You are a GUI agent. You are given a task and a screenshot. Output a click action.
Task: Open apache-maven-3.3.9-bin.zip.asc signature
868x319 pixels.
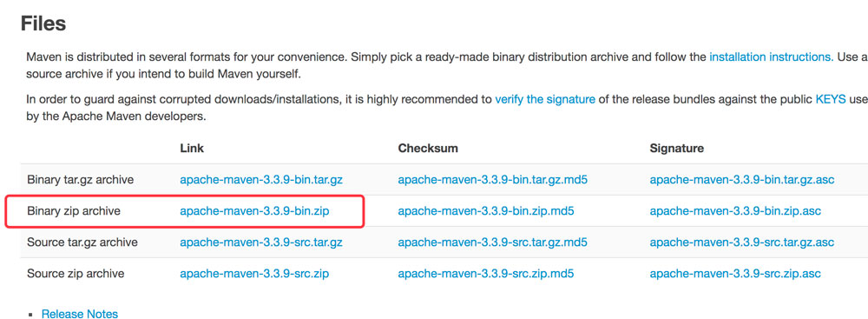click(x=735, y=211)
